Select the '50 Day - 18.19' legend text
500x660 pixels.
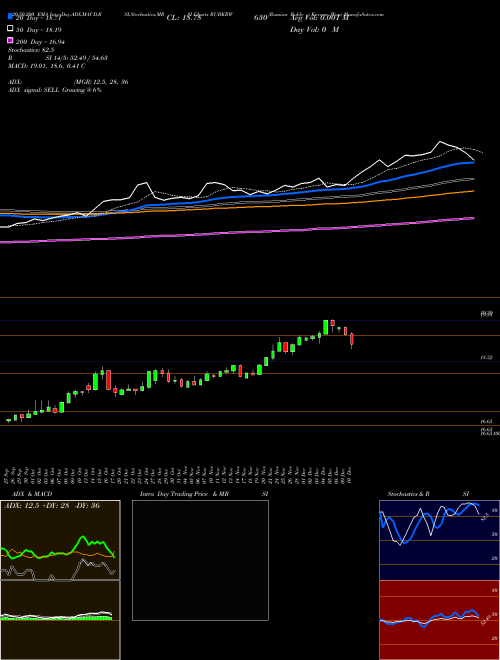[39, 30]
